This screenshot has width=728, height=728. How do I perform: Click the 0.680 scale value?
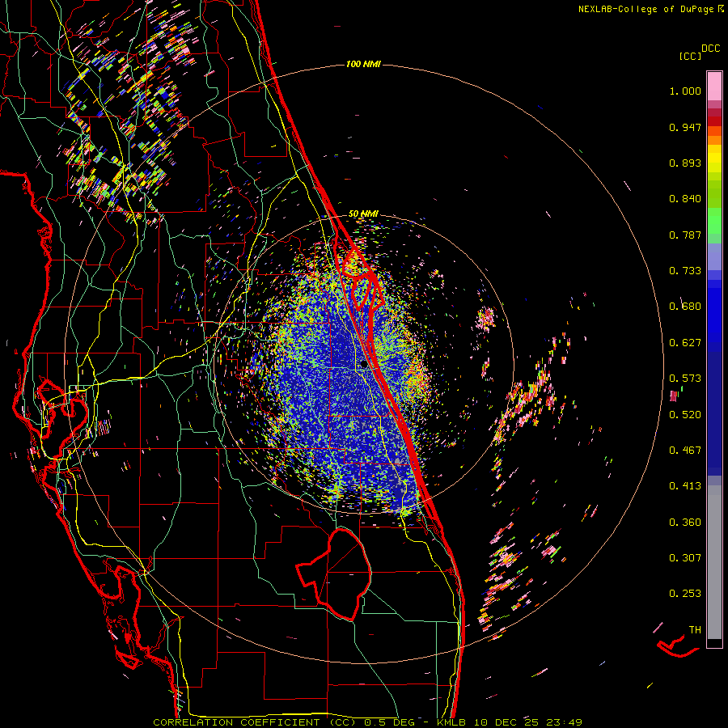pyautogui.click(x=685, y=307)
